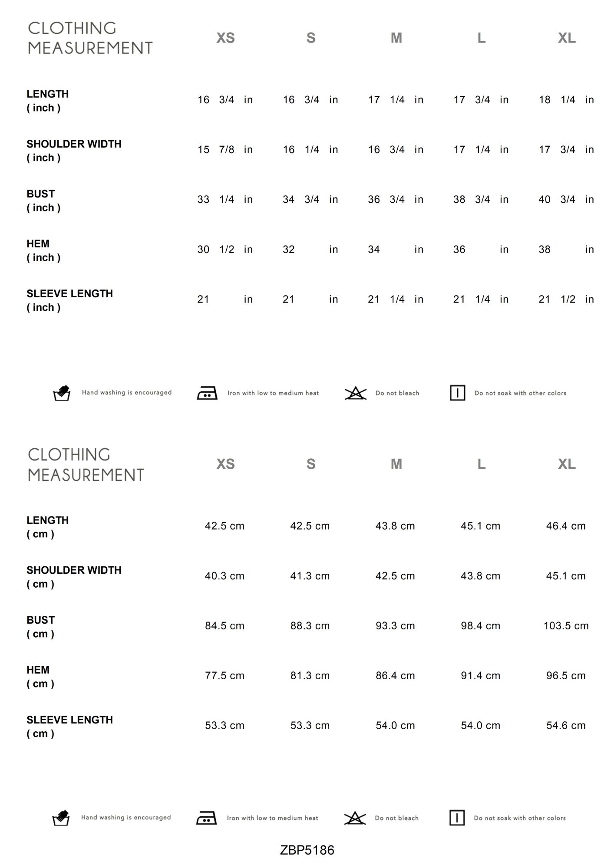Click the hand wash icon under the inch chart
The width and height of the screenshot is (614, 868).
[x=62, y=393]
